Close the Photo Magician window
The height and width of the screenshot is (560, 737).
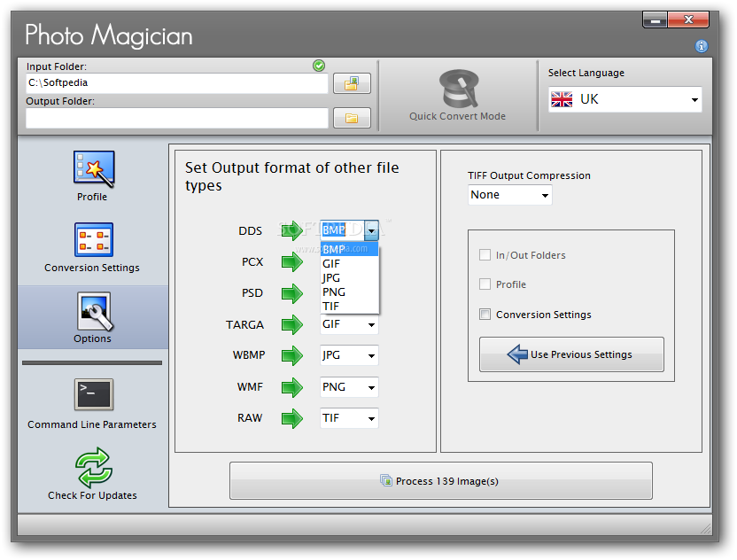click(688, 19)
